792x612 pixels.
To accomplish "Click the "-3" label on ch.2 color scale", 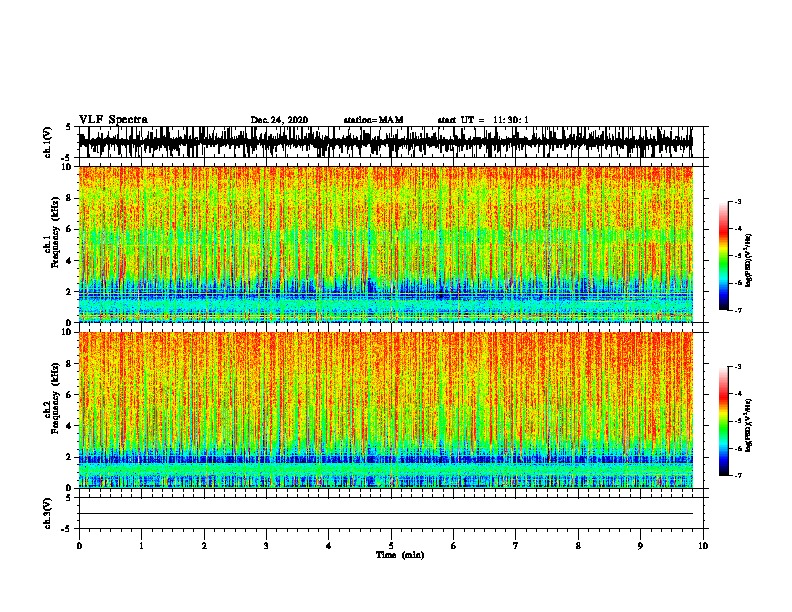I will [x=737, y=367].
